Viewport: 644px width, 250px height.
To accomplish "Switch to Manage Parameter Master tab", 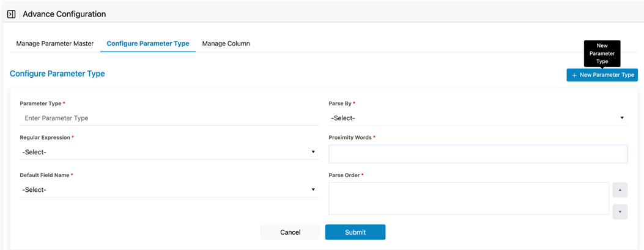I will 55,44.
